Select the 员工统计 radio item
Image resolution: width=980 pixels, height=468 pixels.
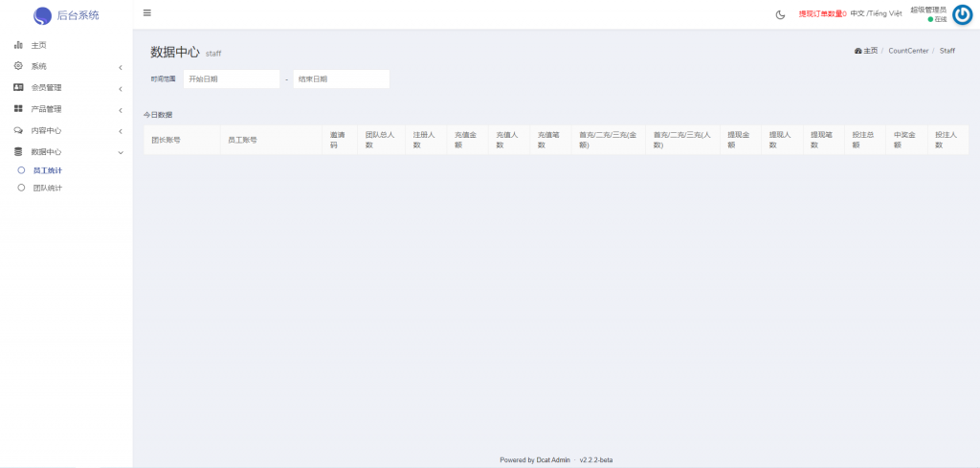(21, 170)
